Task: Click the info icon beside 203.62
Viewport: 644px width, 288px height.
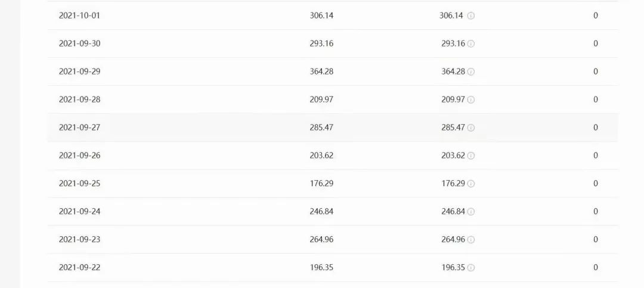Action: pyautogui.click(x=471, y=156)
